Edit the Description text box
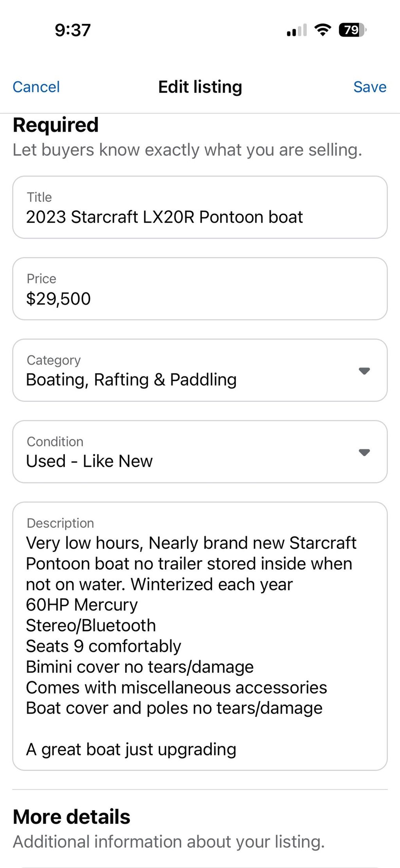Viewport: 400px width, 868px height. pyautogui.click(x=200, y=636)
